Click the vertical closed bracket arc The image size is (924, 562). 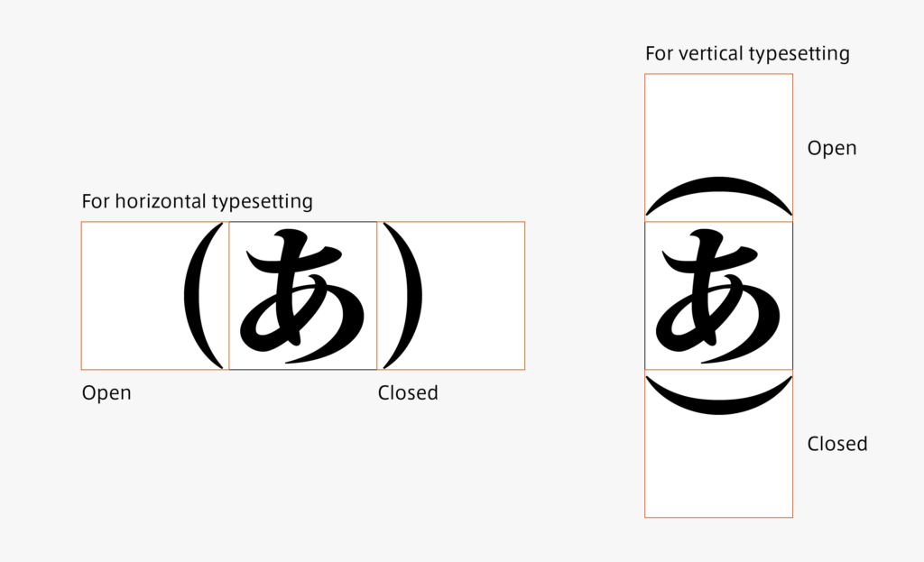[719, 396]
